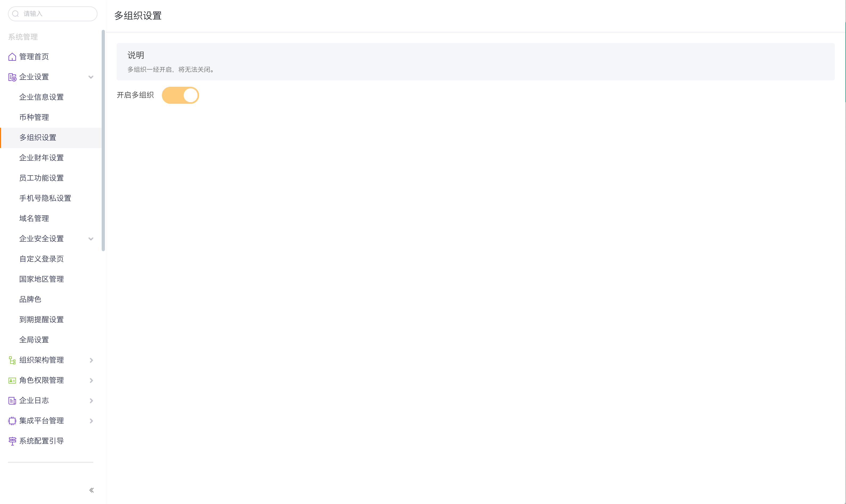Image resolution: width=846 pixels, height=504 pixels.
Task: Click the 系统配置引导 signpost icon
Action: click(x=12, y=441)
